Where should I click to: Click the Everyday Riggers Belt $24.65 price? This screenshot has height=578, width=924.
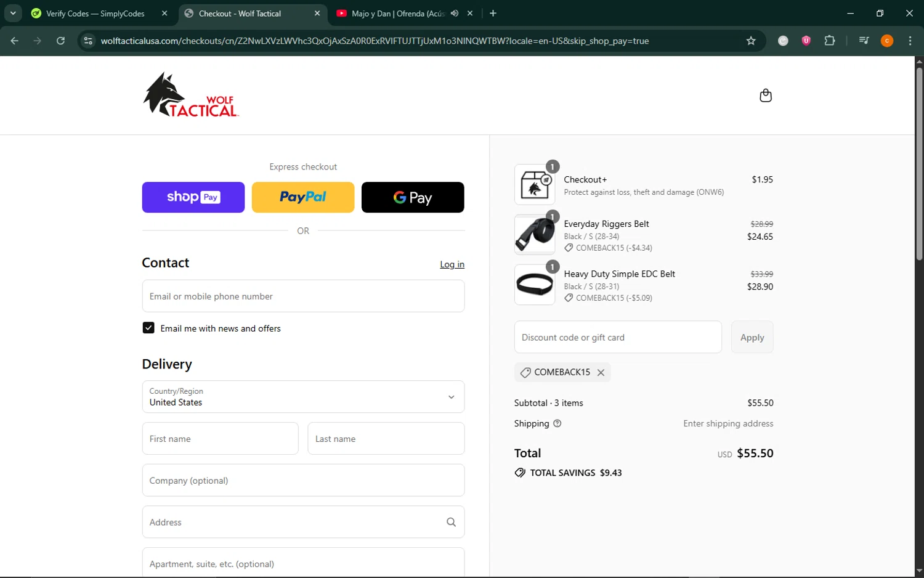(x=760, y=237)
